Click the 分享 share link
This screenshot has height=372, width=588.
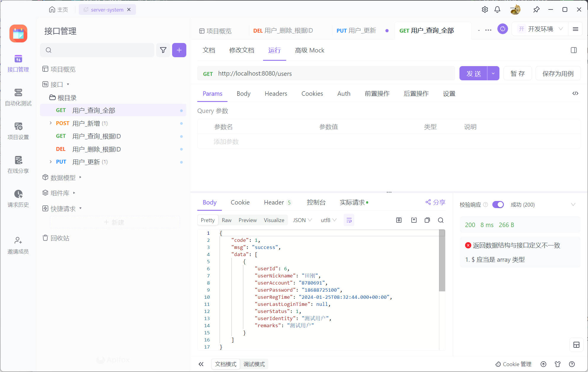coord(435,202)
